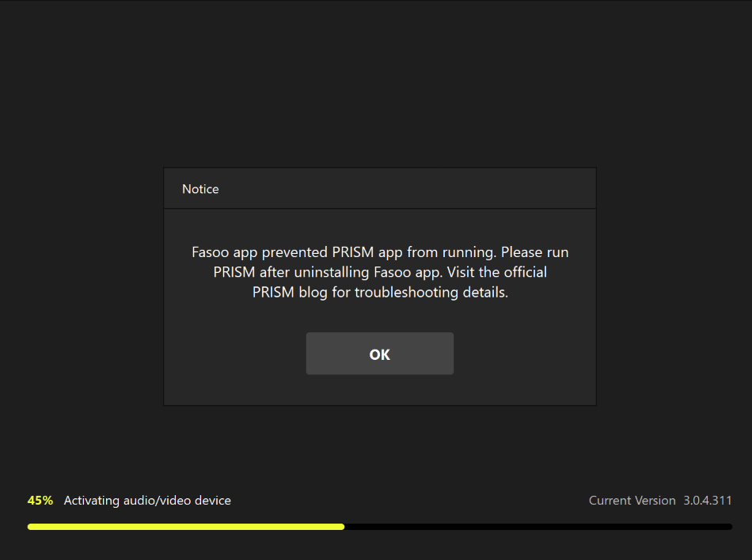Click the OK button in the Notice dialog
The width and height of the screenshot is (752, 560).
pos(379,354)
